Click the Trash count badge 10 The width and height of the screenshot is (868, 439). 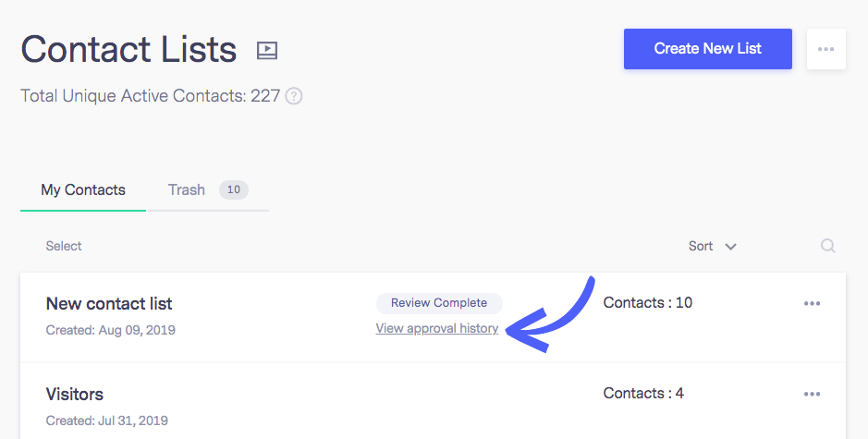(x=234, y=189)
